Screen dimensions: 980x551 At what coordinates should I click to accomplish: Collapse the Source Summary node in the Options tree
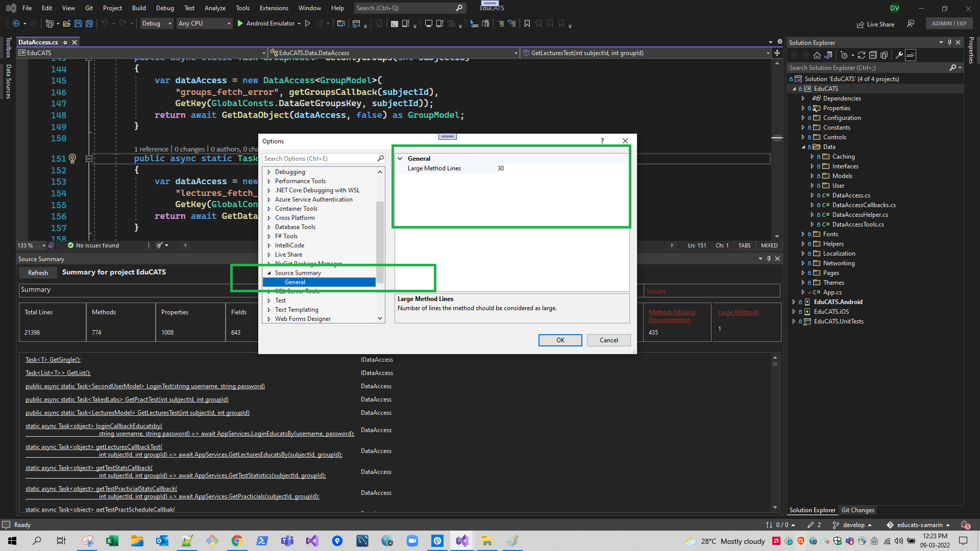[x=269, y=273]
